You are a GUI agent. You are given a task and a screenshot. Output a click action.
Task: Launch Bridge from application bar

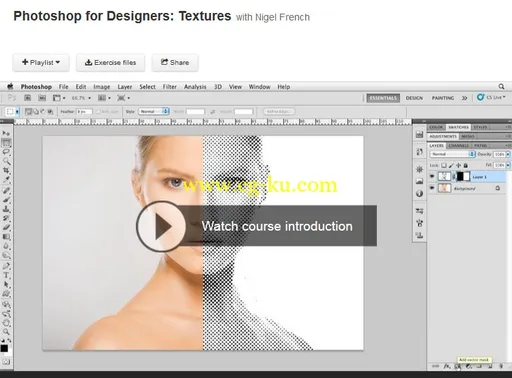coord(27,98)
